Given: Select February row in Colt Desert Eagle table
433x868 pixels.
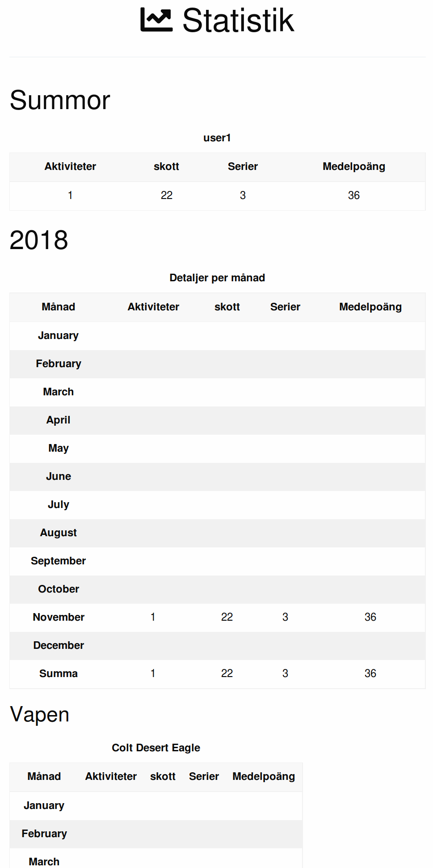Looking at the screenshot, I should 44,834.
